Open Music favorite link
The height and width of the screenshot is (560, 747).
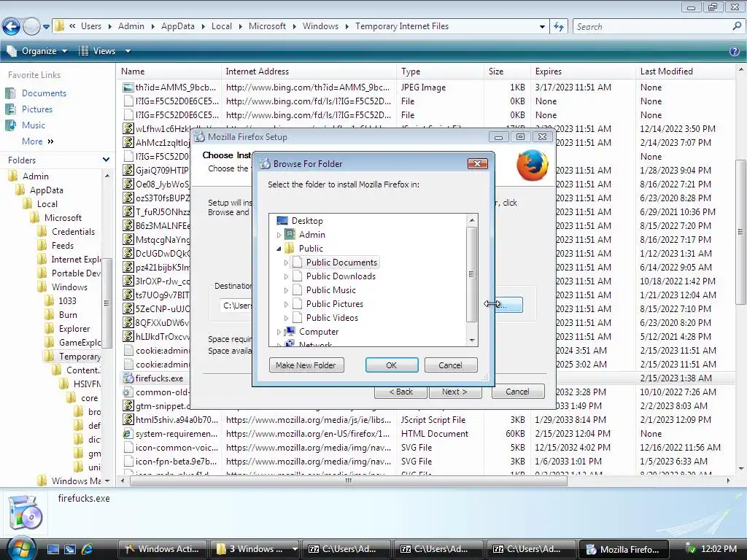coord(33,125)
